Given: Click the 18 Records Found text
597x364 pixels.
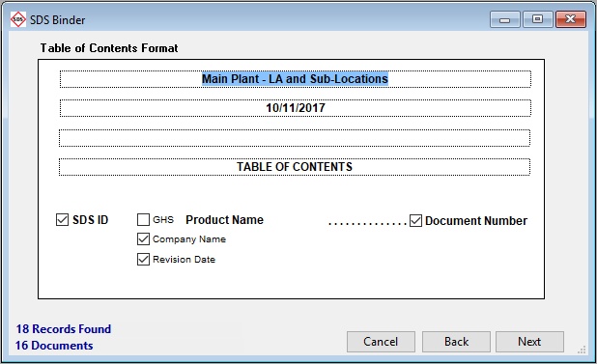Looking at the screenshot, I should 64,328.
